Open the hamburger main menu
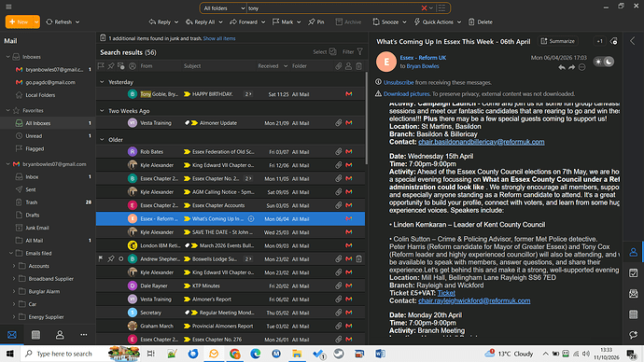This screenshot has height=362, width=644. click(x=8, y=7)
